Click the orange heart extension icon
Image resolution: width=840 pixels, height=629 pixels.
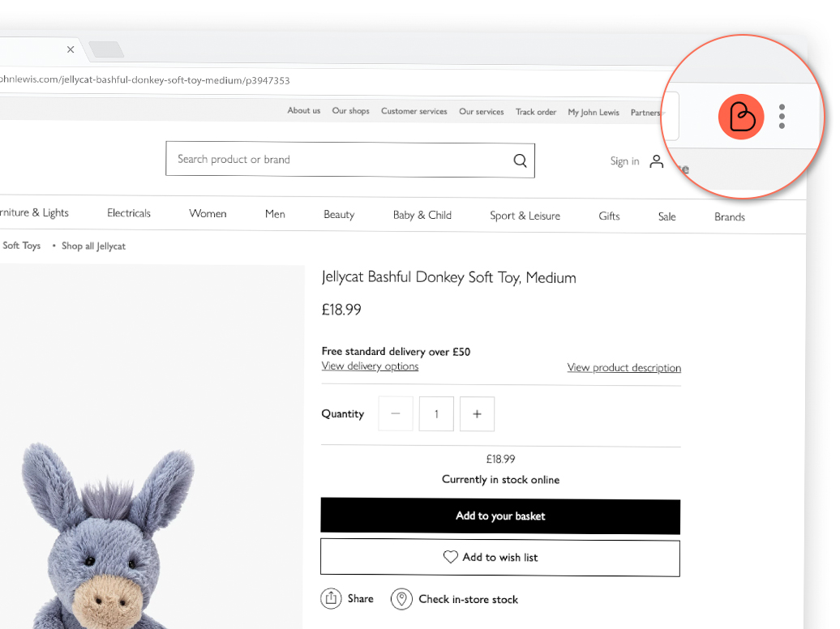pyautogui.click(x=741, y=117)
